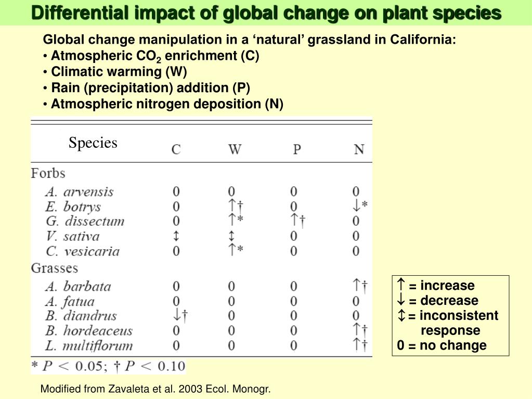Select the W column header in table
Image resolution: width=532 pixels, height=399 pixels.
pos(235,149)
